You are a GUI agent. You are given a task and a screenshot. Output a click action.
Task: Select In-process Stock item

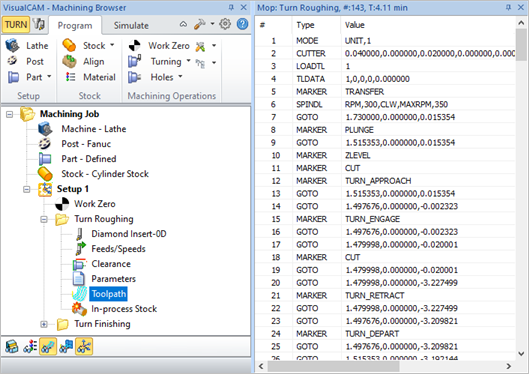pyautogui.click(x=124, y=309)
